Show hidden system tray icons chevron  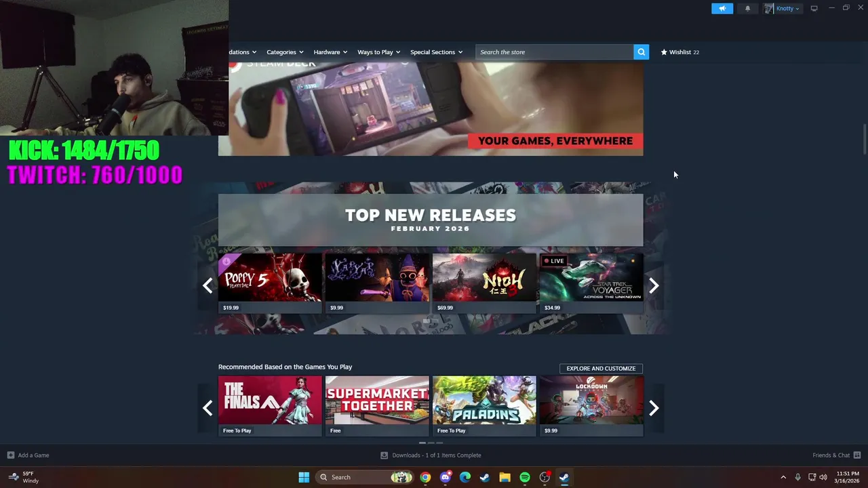click(x=783, y=477)
